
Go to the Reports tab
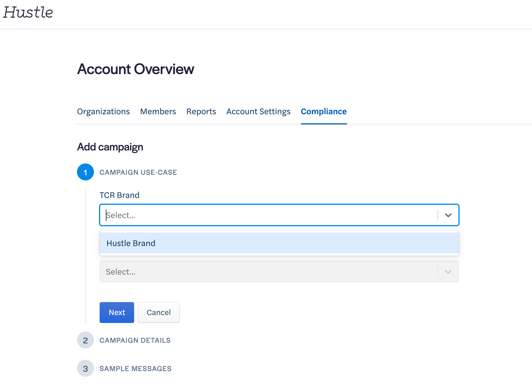(x=201, y=111)
